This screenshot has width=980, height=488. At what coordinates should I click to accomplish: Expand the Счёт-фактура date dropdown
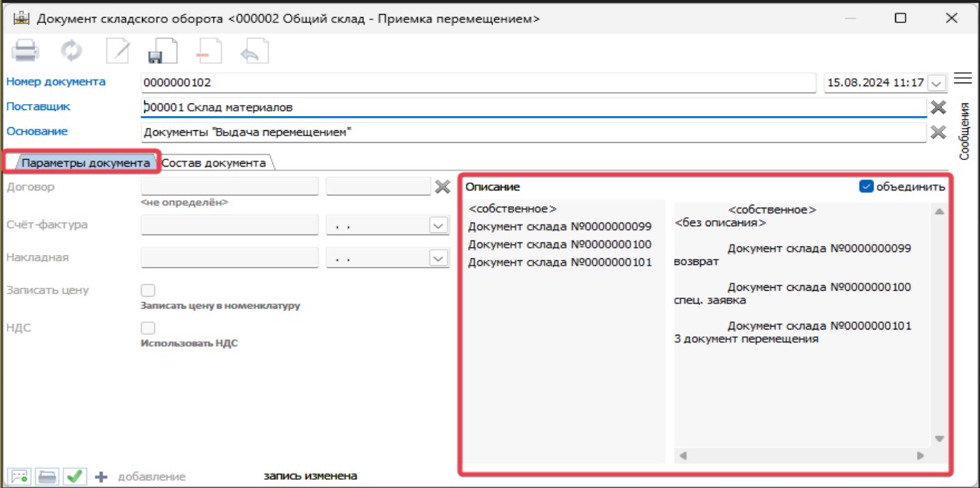(x=438, y=225)
